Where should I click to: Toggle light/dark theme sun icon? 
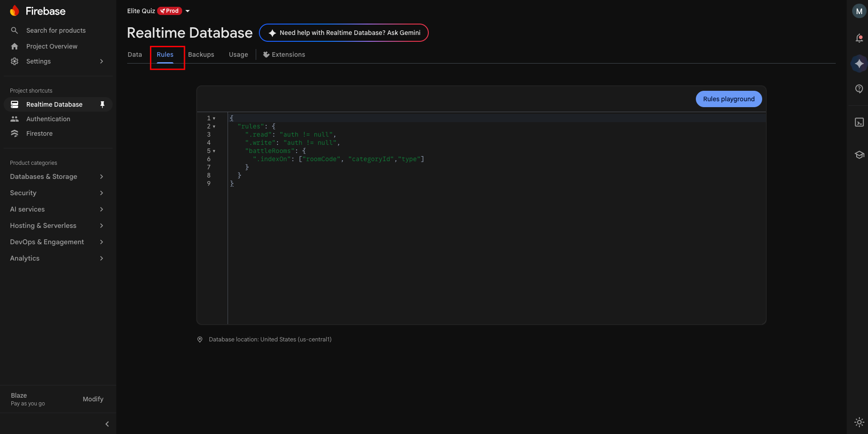coord(859,422)
